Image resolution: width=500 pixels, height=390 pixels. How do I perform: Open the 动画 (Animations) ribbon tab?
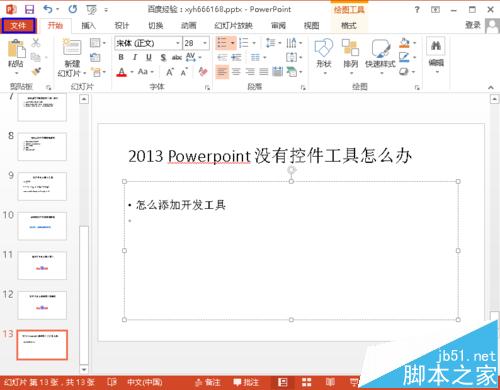[189, 26]
